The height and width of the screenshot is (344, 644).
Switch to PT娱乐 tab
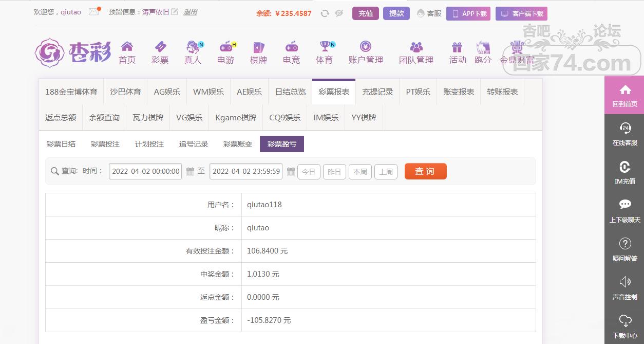(418, 92)
